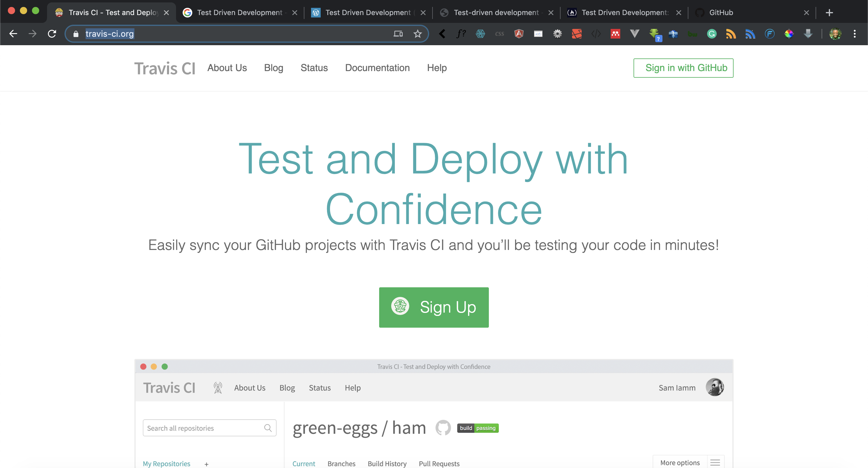Click 'Search all repositories' field in preview

pyautogui.click(x=209, y=428)
